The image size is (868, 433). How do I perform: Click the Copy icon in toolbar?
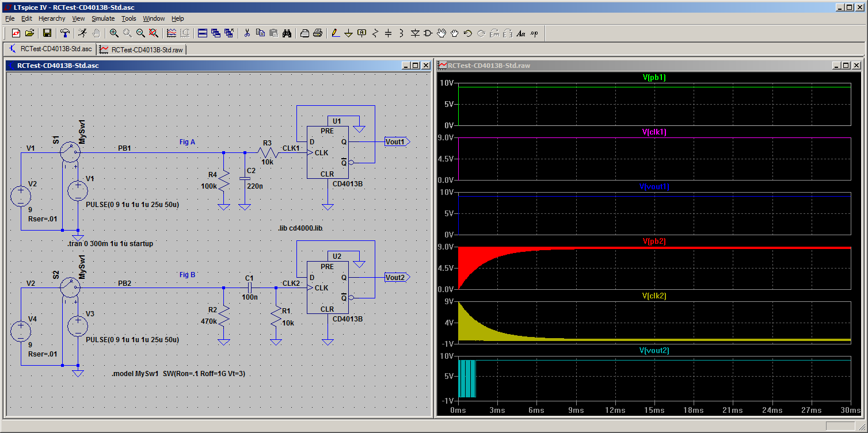260,33
